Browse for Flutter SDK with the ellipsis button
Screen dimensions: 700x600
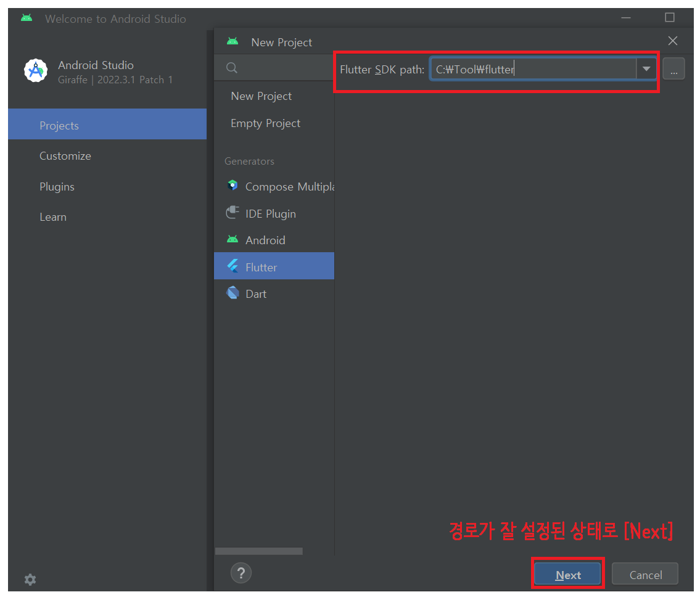(673, 68)
